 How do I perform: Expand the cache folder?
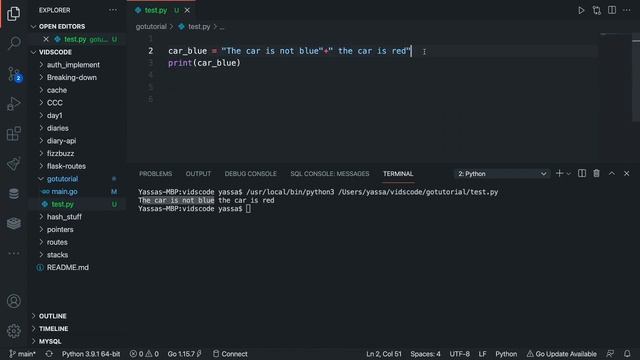[57, 90]
